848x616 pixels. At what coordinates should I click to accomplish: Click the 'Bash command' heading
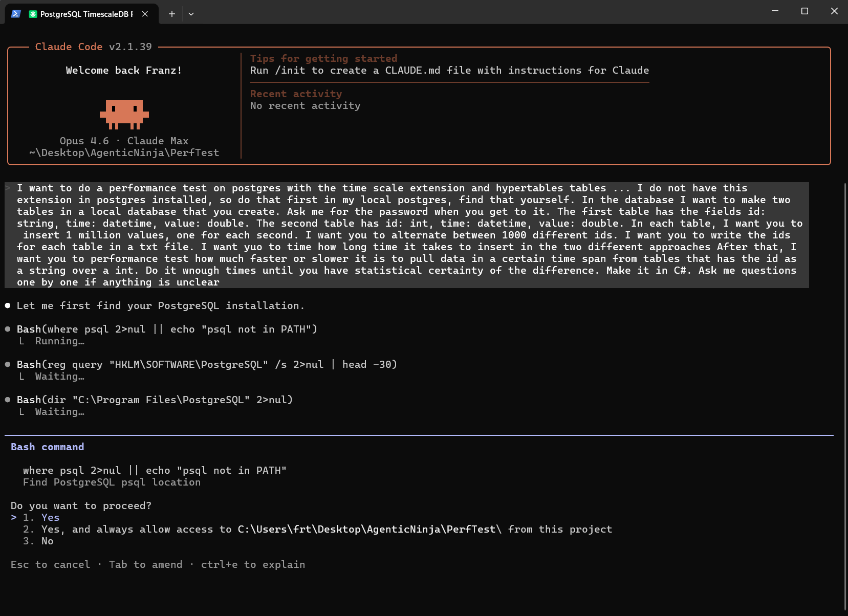coord(48,447)
